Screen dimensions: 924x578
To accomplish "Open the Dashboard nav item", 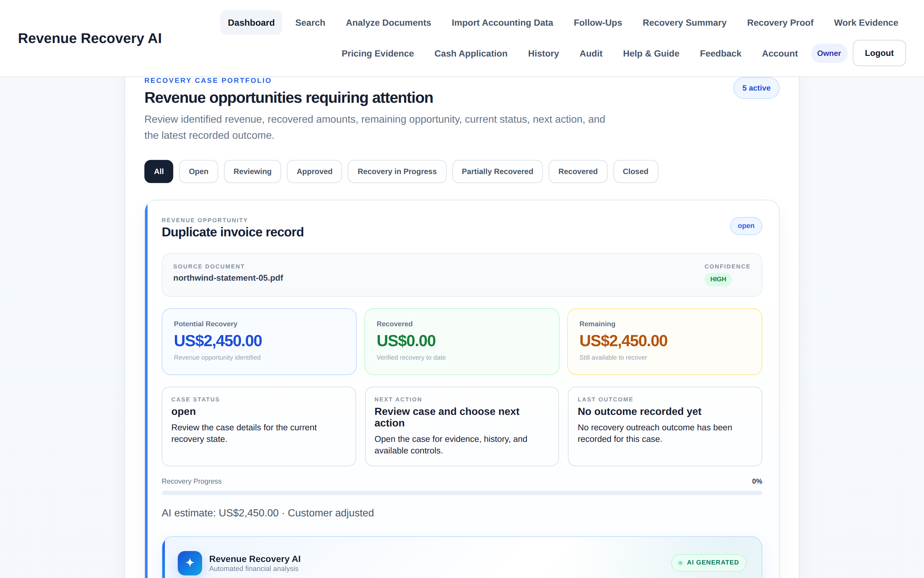I will (251, 22).
